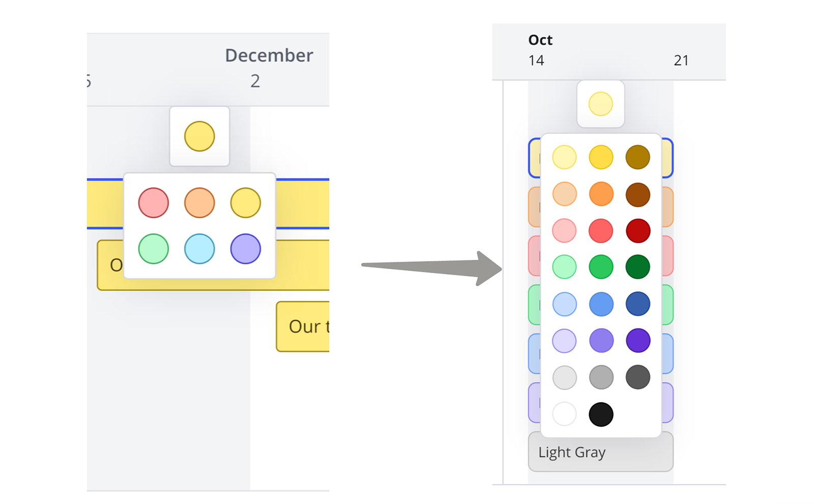Open the color picker button under December
This screenshot has width=814, height=504.
click(x=199, y=136)
